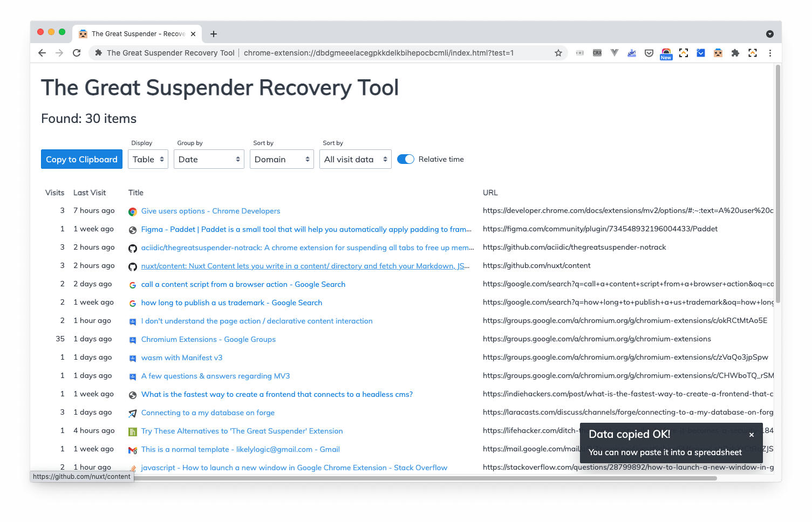Image resolution: width=812 pixels, height=522 pixels.
Task: Open the nuxt/content link
Action: [305, 266]
